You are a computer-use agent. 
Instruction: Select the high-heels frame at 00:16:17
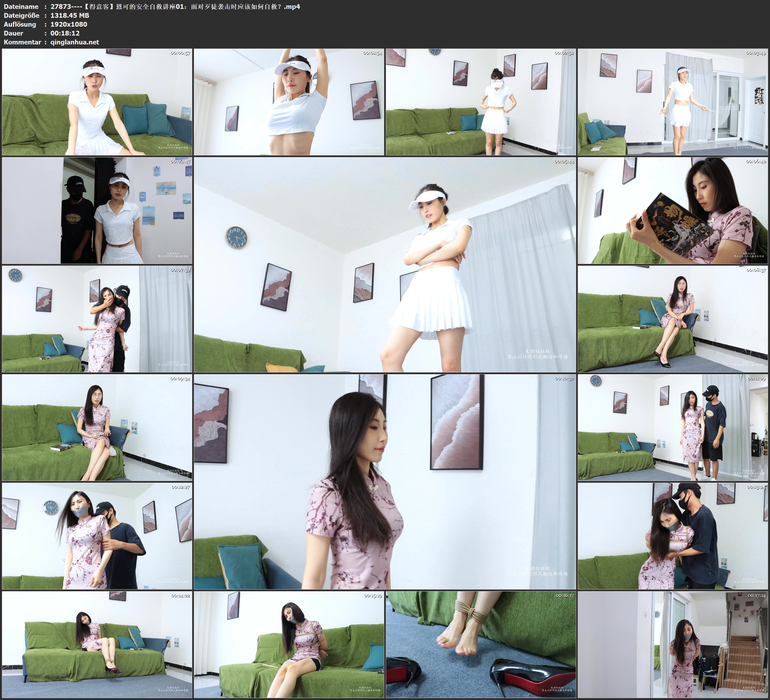(x=480, y=644)
